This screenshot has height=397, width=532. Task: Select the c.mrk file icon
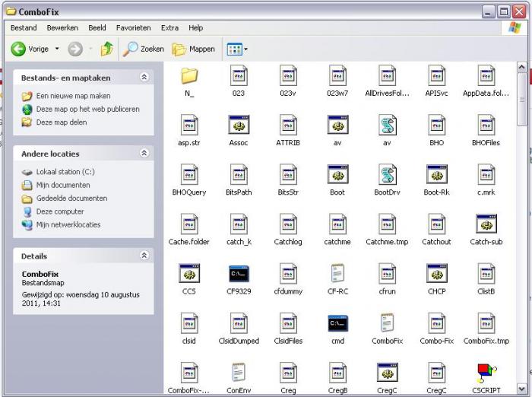click(486, 175)
